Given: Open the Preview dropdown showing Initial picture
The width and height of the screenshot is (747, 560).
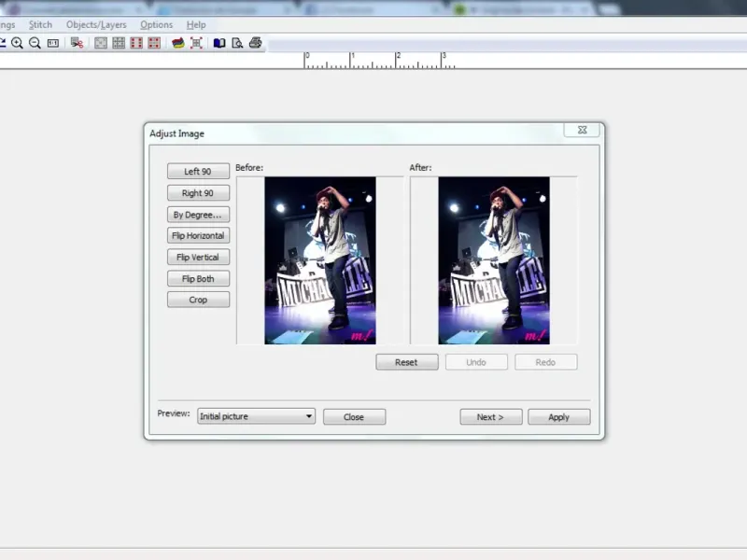Looking at the screenshot, I should 256,416.
